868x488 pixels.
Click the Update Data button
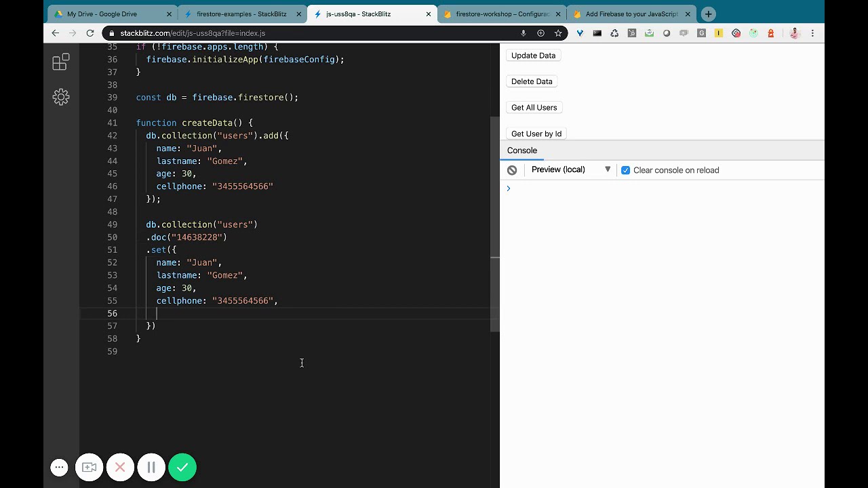point(533,56)
